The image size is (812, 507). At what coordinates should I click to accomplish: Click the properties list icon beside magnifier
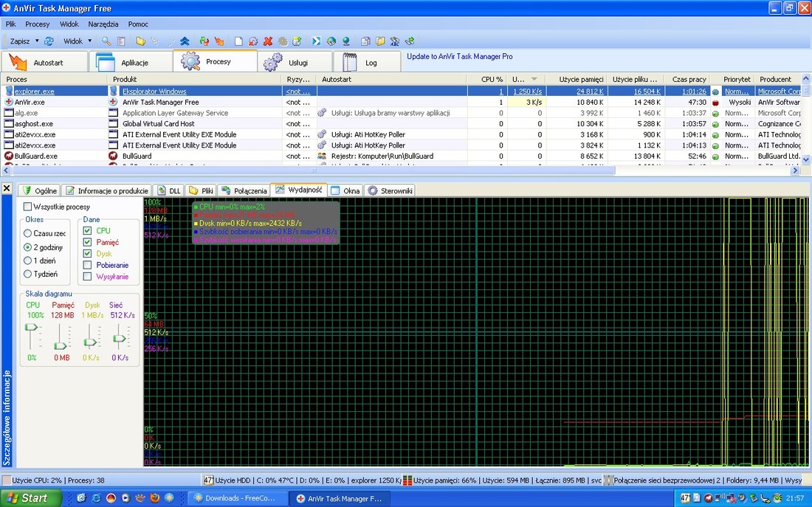(x=121, y=41)
